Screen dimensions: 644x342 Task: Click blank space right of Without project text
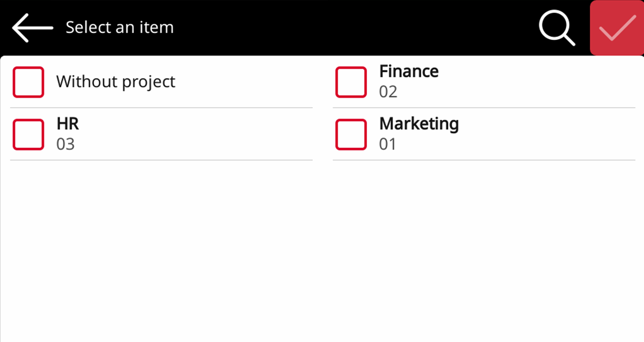tap(242, 82)
